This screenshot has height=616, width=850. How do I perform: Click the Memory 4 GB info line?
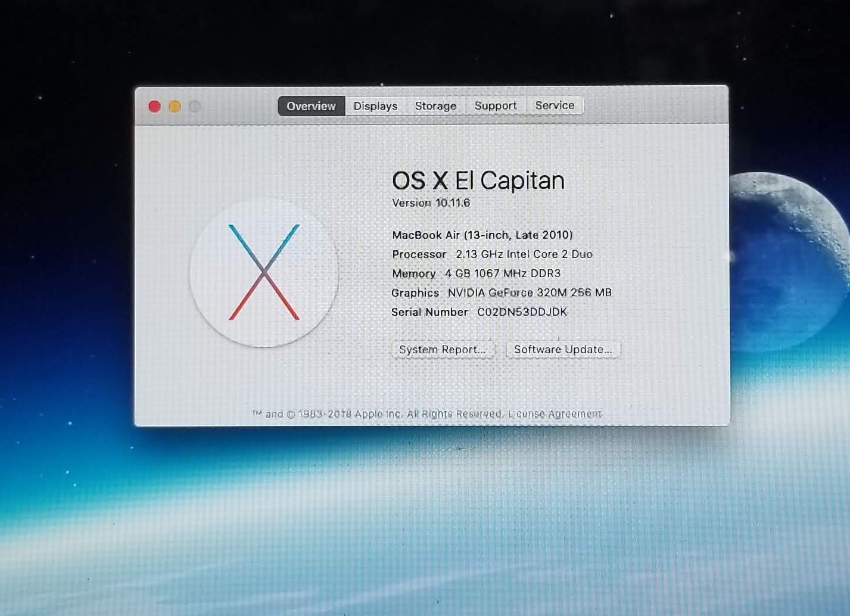click(x=476, y=273)
